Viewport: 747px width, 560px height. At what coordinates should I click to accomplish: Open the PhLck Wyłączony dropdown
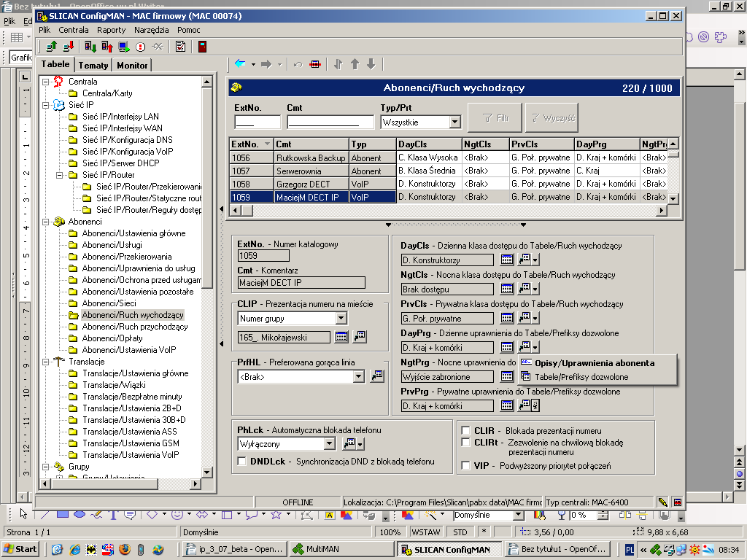pyautogui.click(x=329, y=444)
